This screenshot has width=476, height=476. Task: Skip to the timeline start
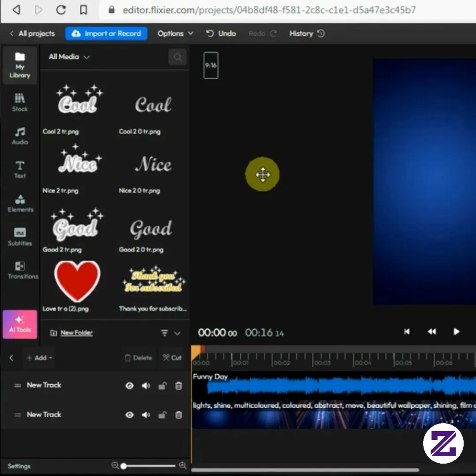tap(407, 331)
